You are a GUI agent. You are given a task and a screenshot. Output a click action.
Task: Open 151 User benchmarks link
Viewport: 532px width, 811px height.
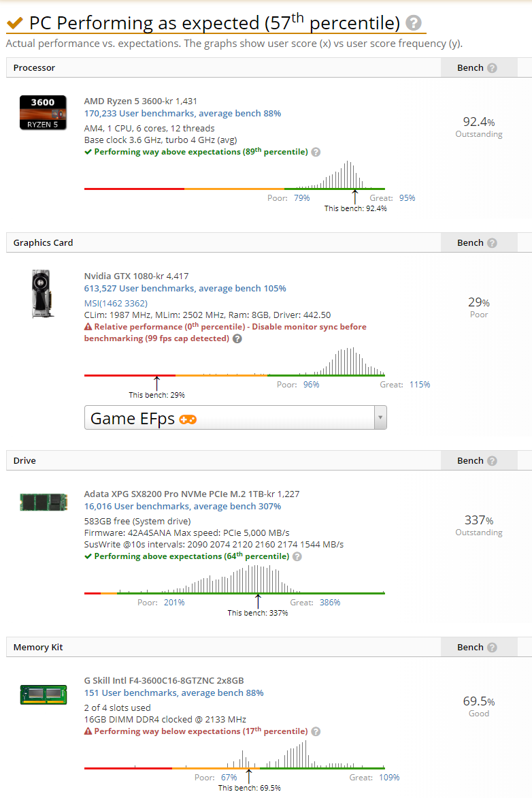[173, 693]
